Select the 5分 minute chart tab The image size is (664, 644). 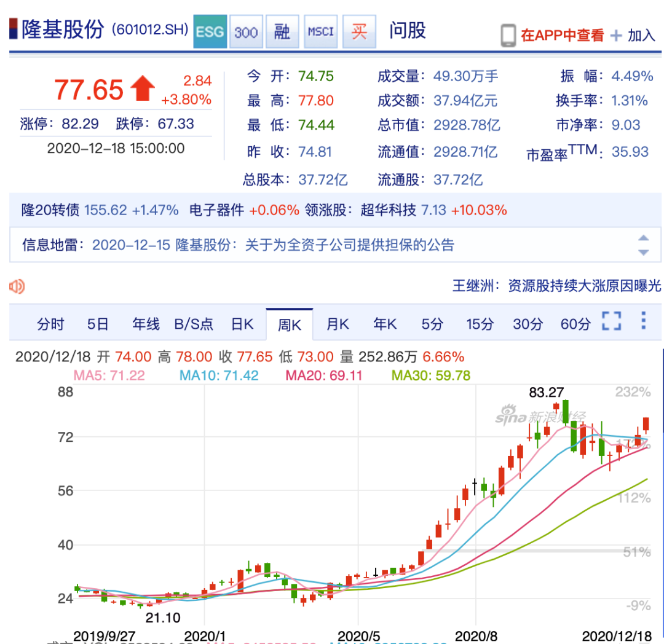point(432,324)
